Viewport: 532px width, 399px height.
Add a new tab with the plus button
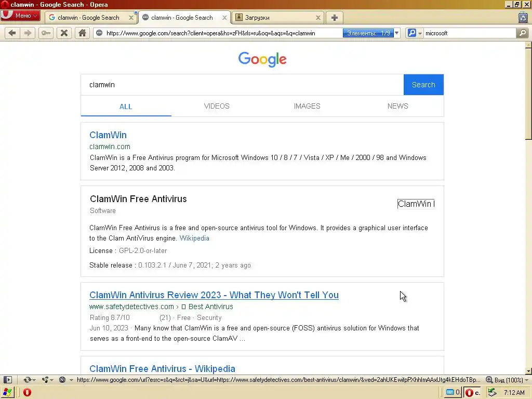pos(335,18)
